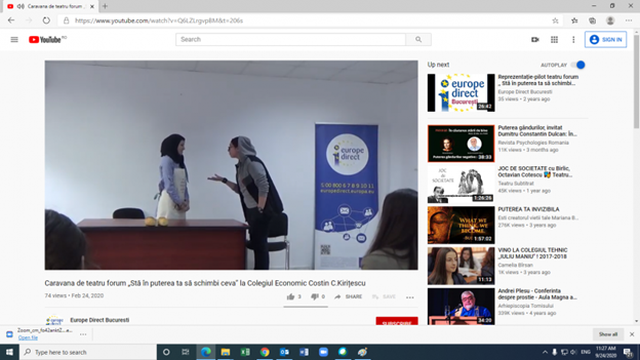
Task: Toggle the Autoplay switch
Action: pos(578,65)
